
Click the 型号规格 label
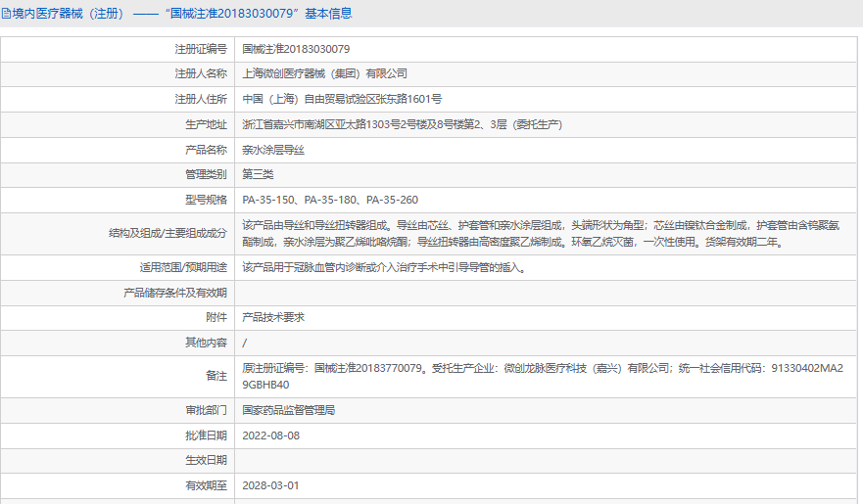pyautogui.click(x=206, y=200)
